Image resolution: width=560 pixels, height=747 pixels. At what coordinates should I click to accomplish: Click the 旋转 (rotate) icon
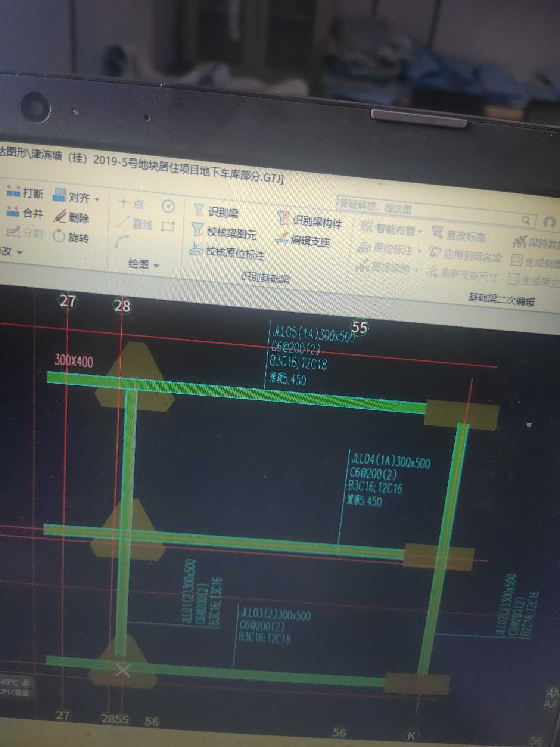tap(59, 236)
